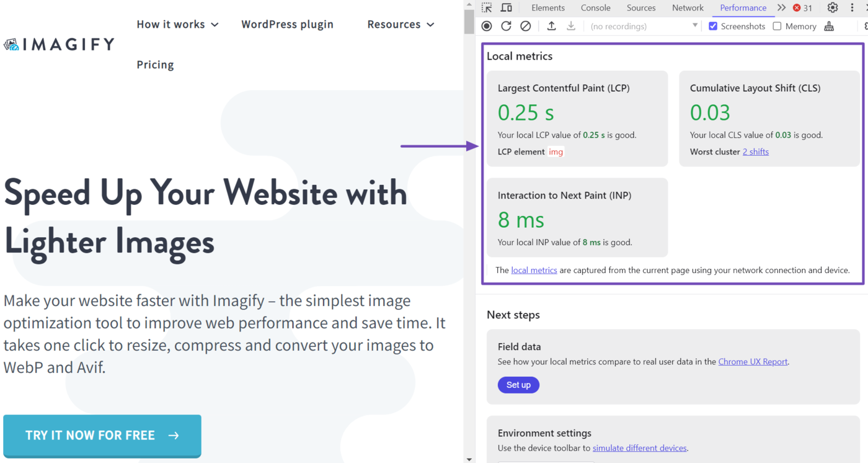Switch to the Network tab
Image resolution: width=868 pixels, height=463 pixels.
coord(688,7)
